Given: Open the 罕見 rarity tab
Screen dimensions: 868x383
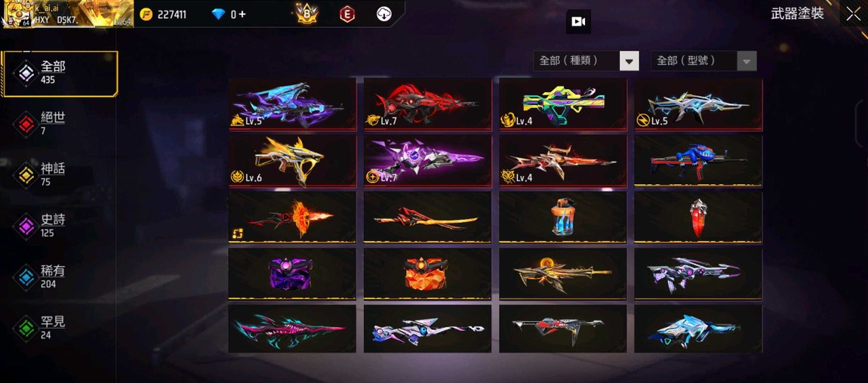Looking at the screenshot, I should coord(60,328).
